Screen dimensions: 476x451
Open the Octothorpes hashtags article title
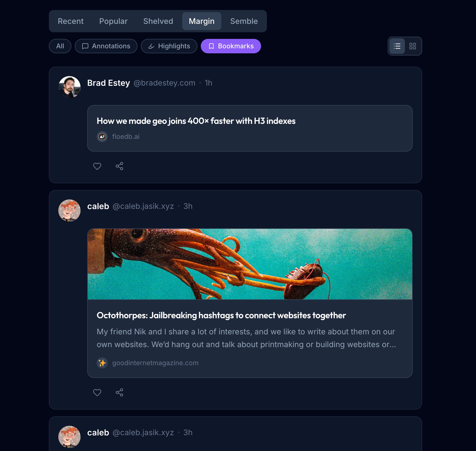click(x=221, y=315)
